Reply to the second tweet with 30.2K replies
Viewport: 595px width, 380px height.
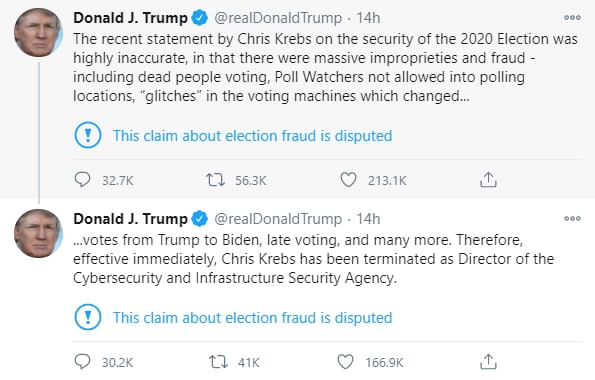[82, 362]
